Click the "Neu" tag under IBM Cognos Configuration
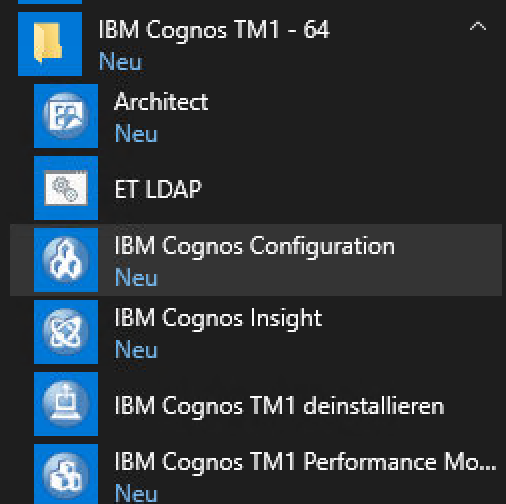 [136, 278]
